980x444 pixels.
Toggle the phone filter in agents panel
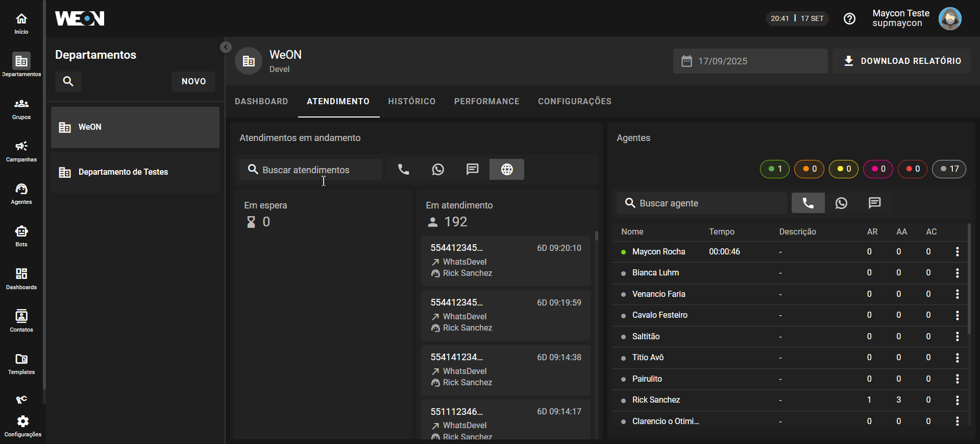click(x=807, y=203)
